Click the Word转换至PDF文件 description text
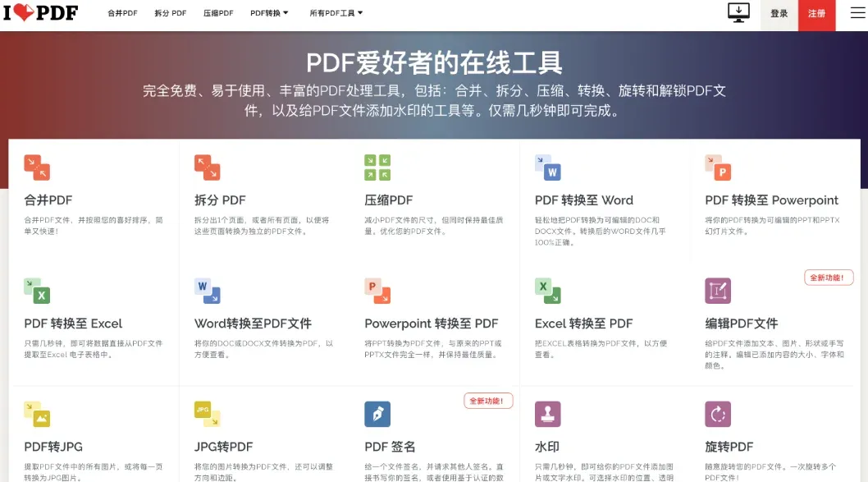This screenshot has width=868, height=482. point(264,349)
